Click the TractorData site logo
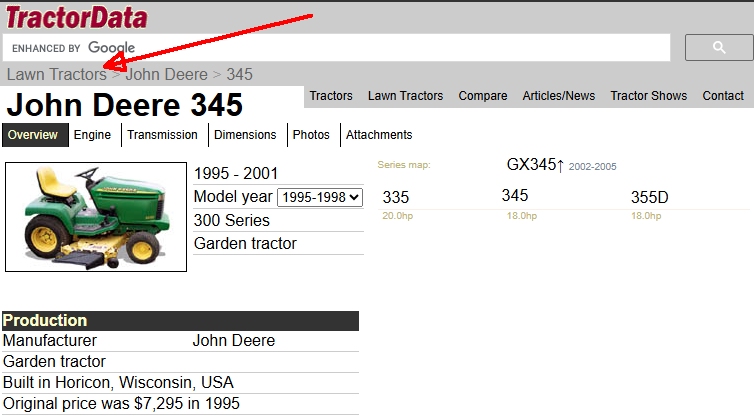 [x=76, y=18]
